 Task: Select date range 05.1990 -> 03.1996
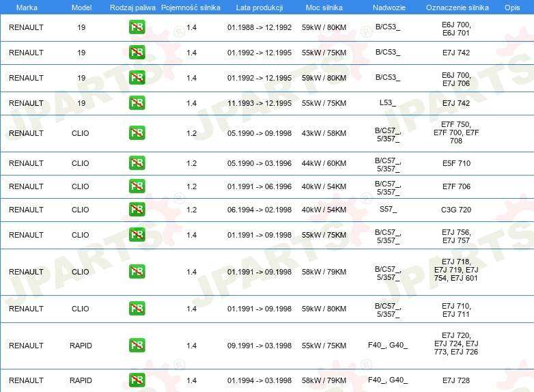[259, 163]
